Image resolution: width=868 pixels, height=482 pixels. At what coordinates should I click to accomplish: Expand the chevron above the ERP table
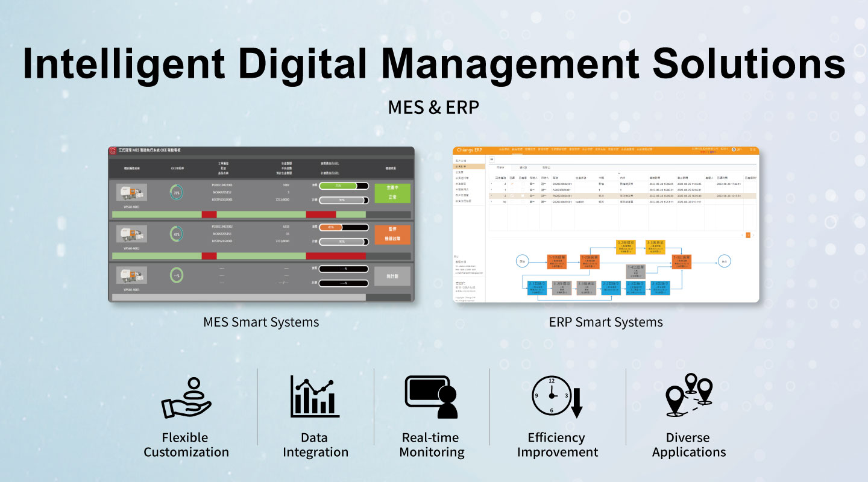point(618,174)
